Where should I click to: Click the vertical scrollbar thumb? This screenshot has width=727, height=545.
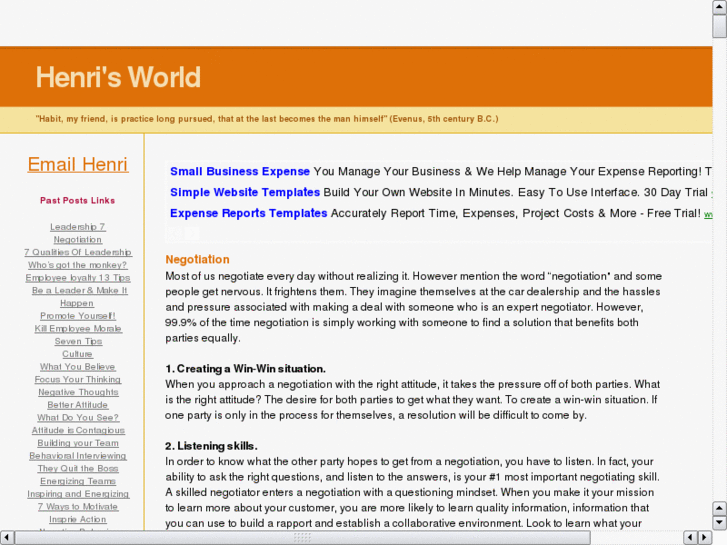pos(719,26)
